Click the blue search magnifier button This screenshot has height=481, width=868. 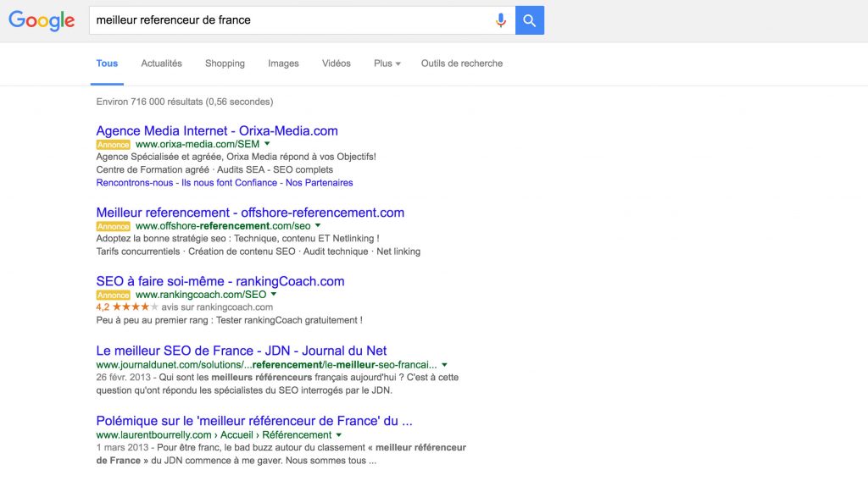(x=530, y=20)
